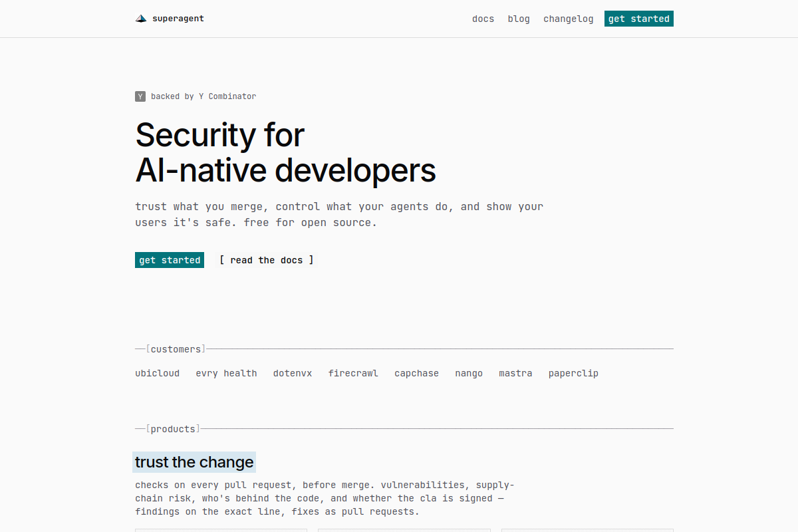798x532 pixels.
Task: Click get started in the header
Action: (639, 19)
